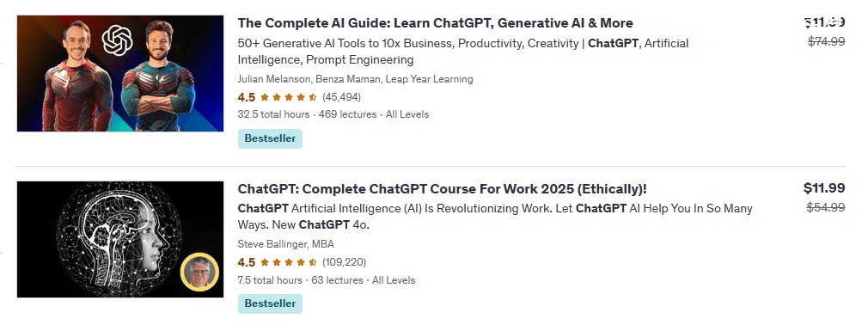Click the OpenAI logo on first thumbnail

117,40
